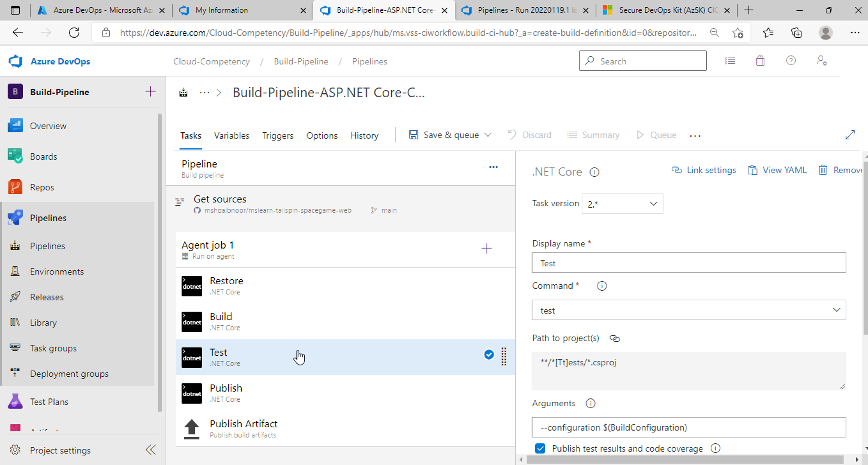Open the browser Settings and more menu
This screenshot has height=465, width=868.
coord(855,33)
